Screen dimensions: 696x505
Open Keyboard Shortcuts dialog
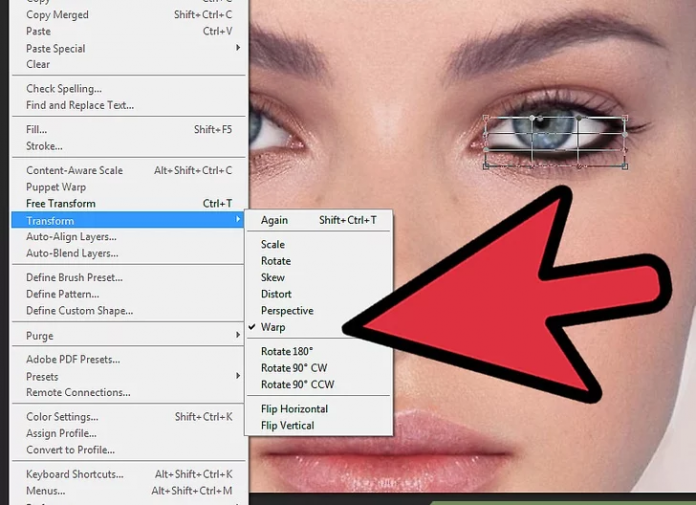tap(75, 474)
